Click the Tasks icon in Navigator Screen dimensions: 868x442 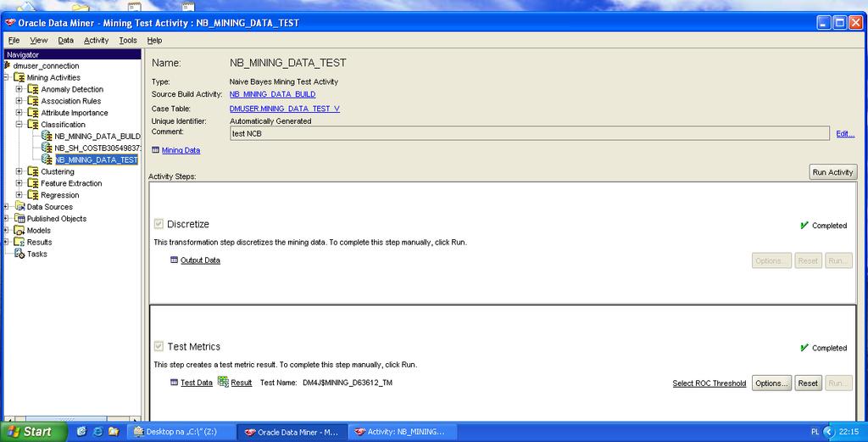coord(19,254)
